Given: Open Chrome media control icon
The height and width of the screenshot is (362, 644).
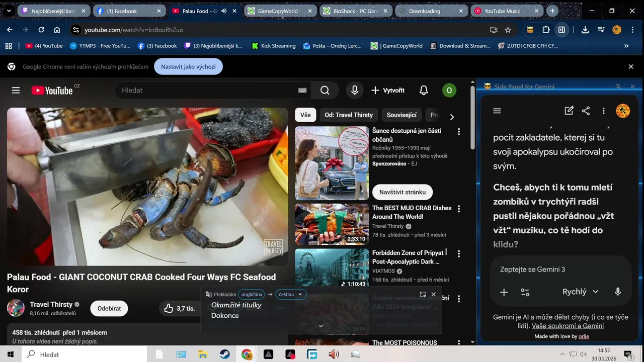Looking at the screenshot, I should pos(601,30).
